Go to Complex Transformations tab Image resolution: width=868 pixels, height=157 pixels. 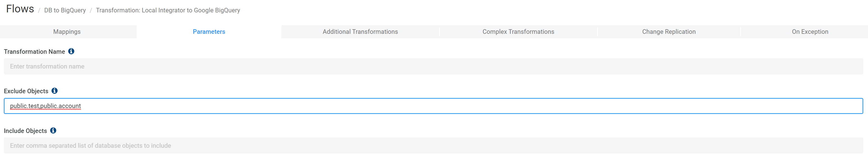(518, 32)
